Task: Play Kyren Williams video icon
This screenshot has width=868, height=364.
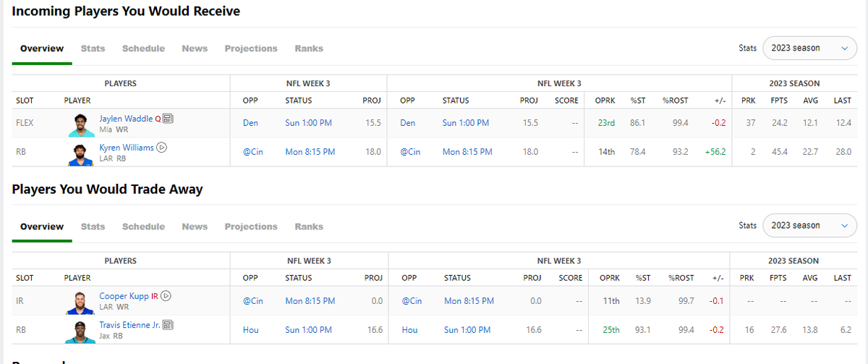Action: [162, 147]
